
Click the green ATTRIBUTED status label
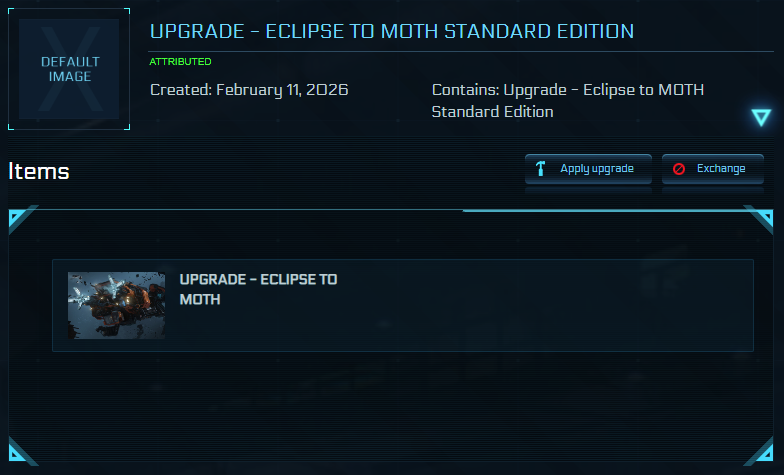[180, 62]
